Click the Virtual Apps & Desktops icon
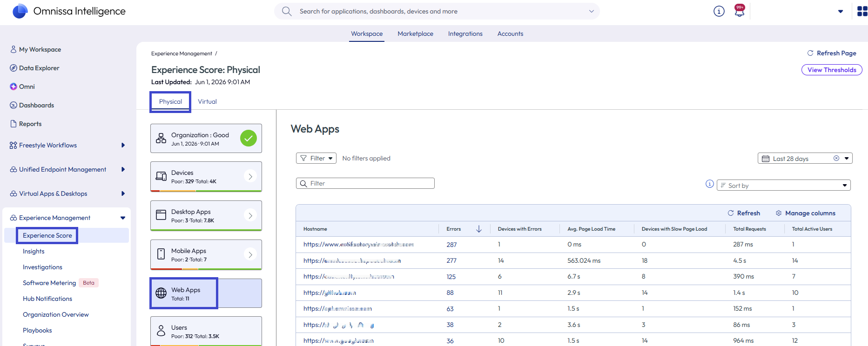Viewport: 868px width, 346px height. (13, 193)
